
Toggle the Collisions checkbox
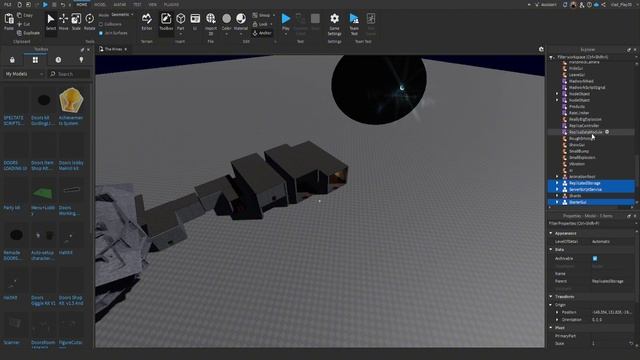101,24
